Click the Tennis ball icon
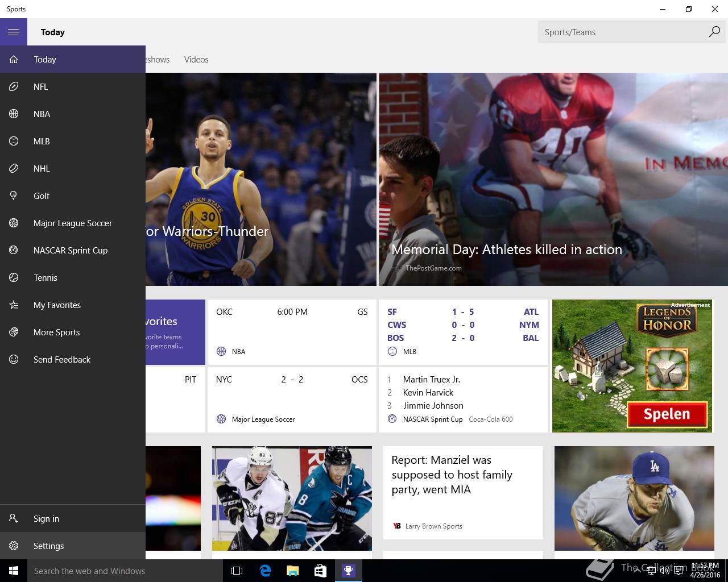This screenshot has width=728, height=582. pyautogui.click(x=14, y=277)
